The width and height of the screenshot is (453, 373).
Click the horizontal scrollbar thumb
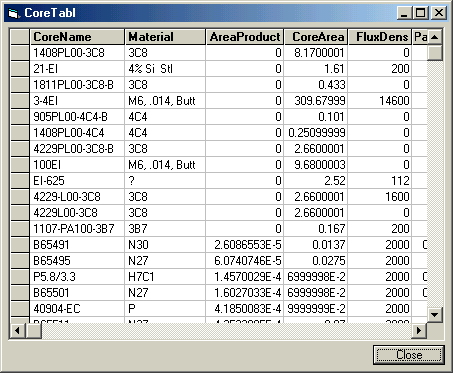click(34, 331)
